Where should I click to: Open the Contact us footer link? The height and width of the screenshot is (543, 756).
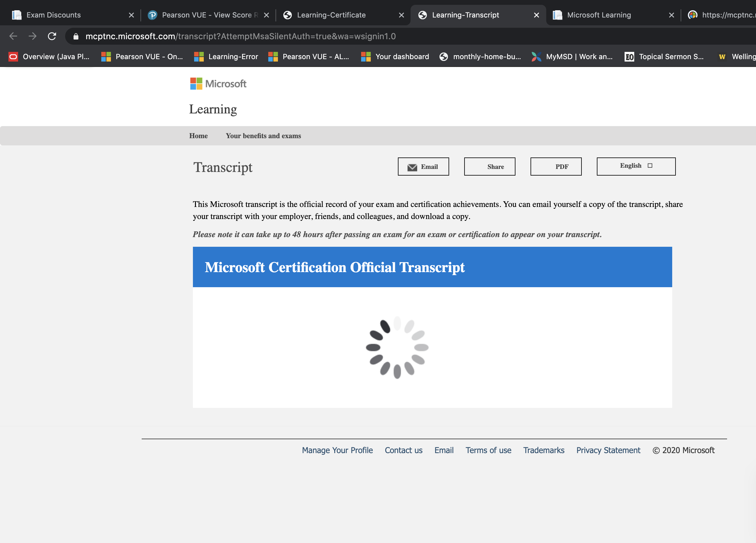click(403, 450)
